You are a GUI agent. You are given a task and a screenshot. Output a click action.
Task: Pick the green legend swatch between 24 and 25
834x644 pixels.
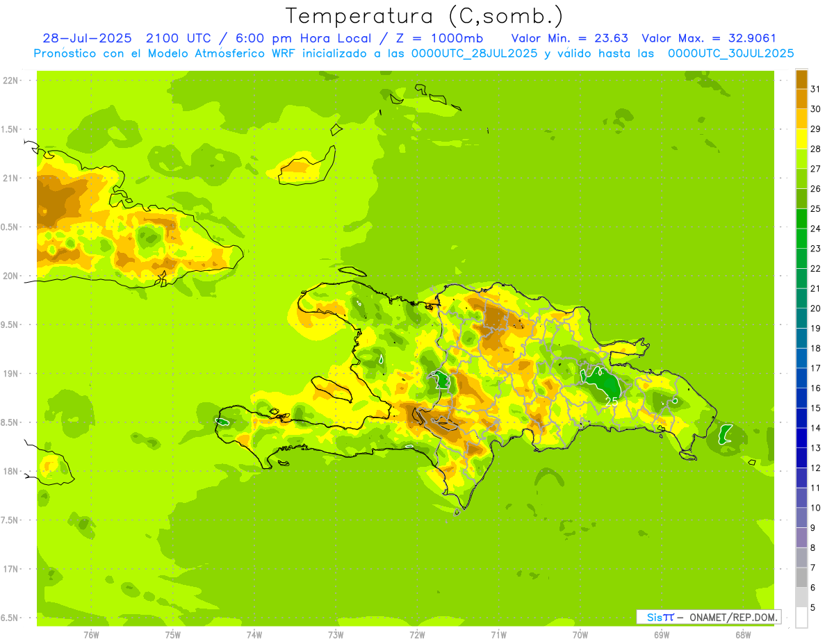tap(801, 219)
